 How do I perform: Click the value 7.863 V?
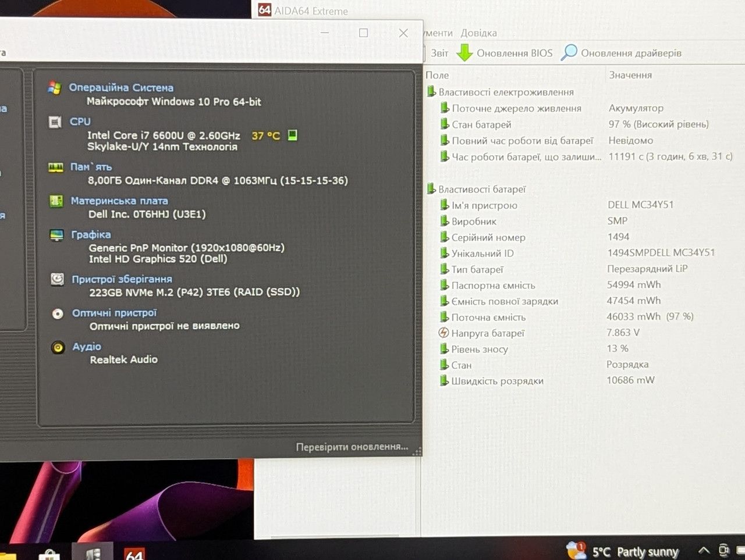coord(623,333)
